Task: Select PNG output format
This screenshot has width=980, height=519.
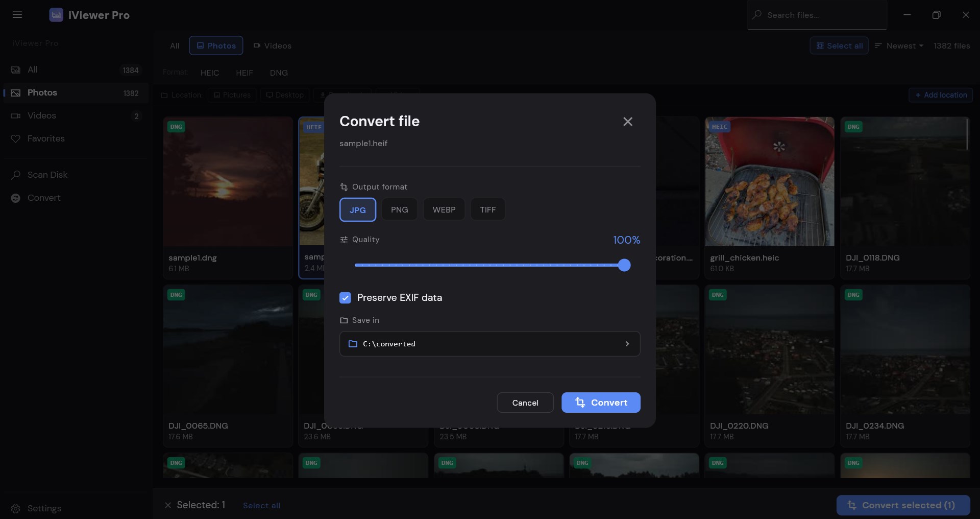Action: coord(399,209)
